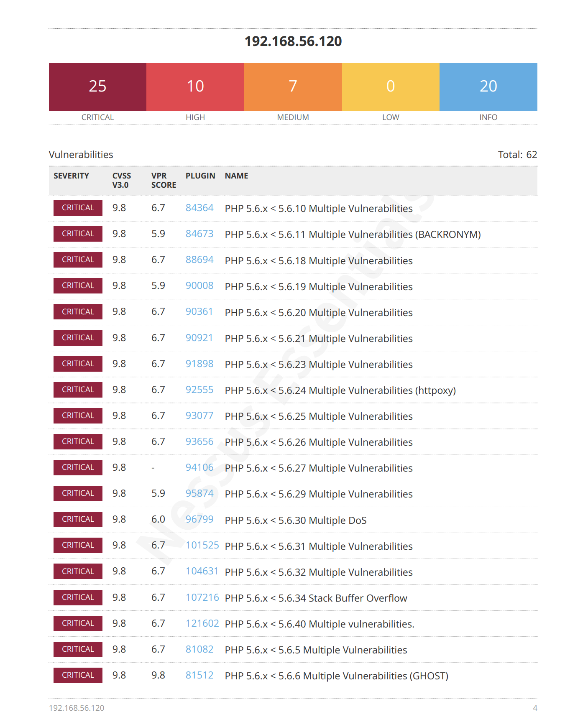The height and width of the screenshot is (722, 588).
Task: Click the blue 20 Info summary block
Action: pyautogui.click(x=488, y=87)
